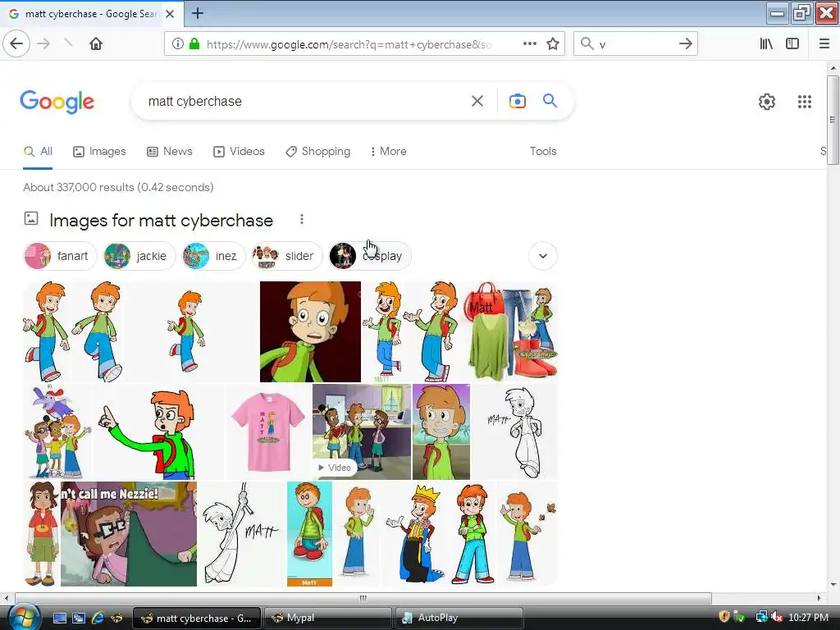Submit browser search with the arrow button
The height and width of the screenshot is (630, 840).
(x=685, y=44)
